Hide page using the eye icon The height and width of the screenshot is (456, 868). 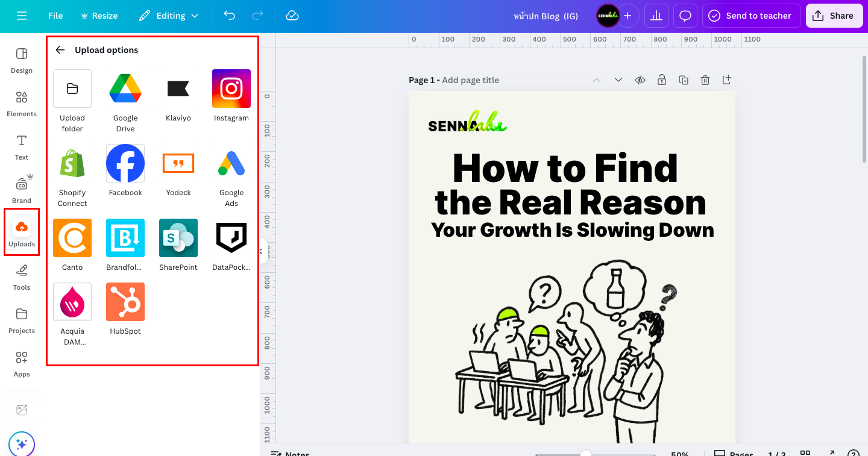(x=640, y=80)
